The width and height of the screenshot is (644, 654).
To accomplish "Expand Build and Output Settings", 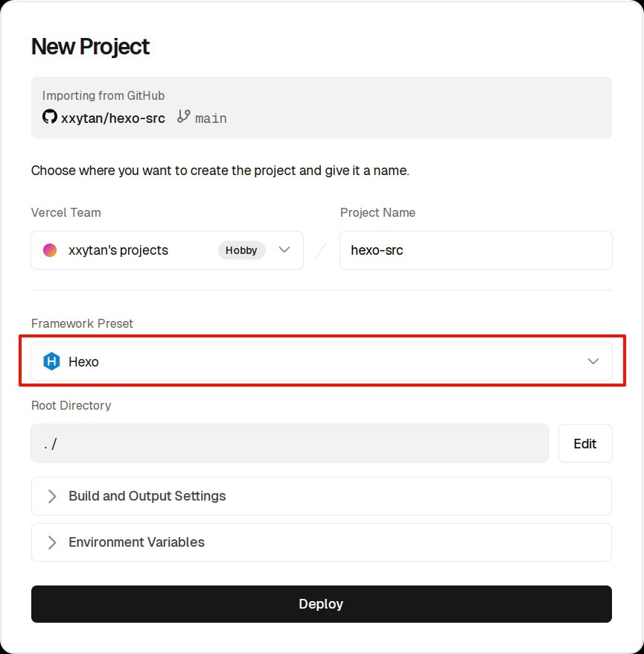I will [147, 496].
